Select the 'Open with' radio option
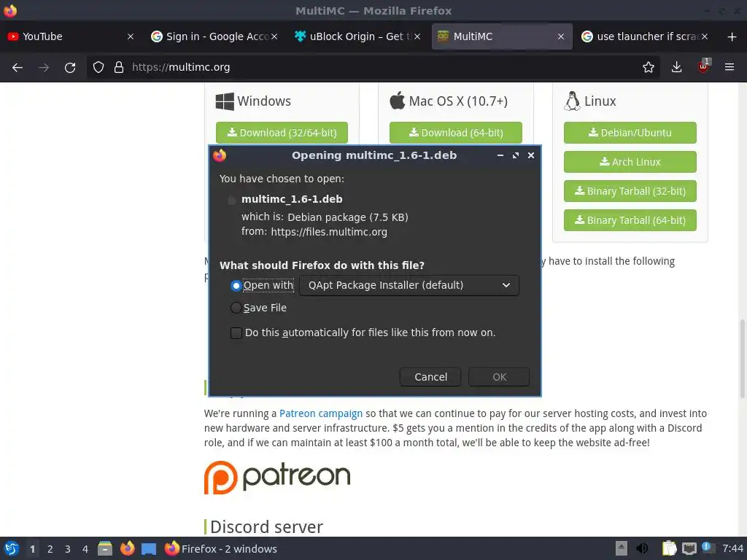This screenshot has width=747, height=560. (236, 286)
